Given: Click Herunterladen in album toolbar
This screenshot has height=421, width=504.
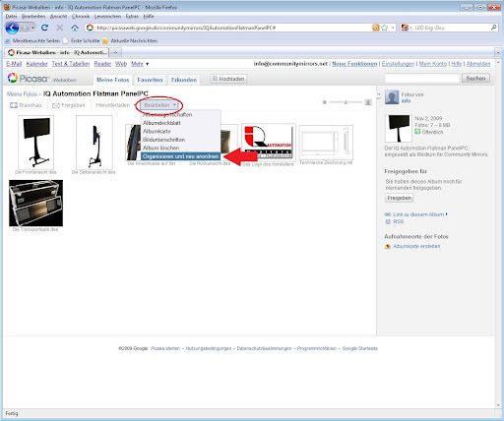Looking at the screenshot, I should tap(113, 105).
